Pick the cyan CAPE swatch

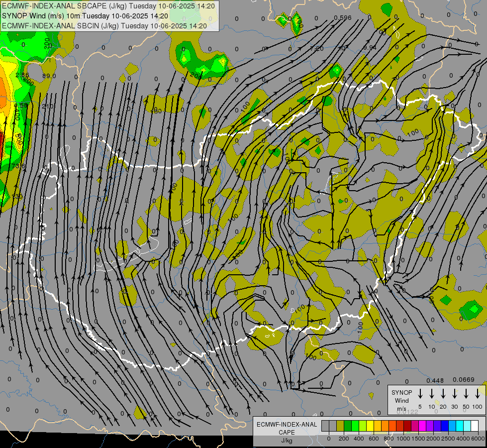460,426
